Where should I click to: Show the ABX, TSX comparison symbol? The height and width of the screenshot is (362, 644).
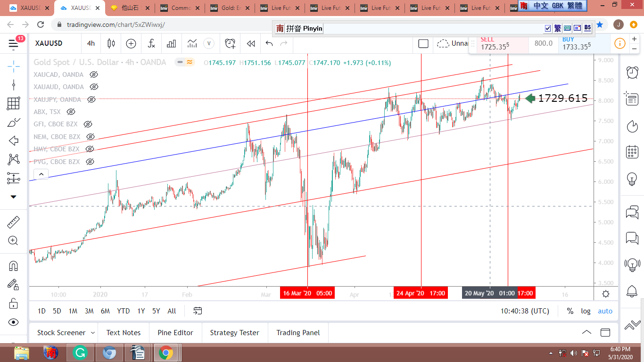point(71,112)
